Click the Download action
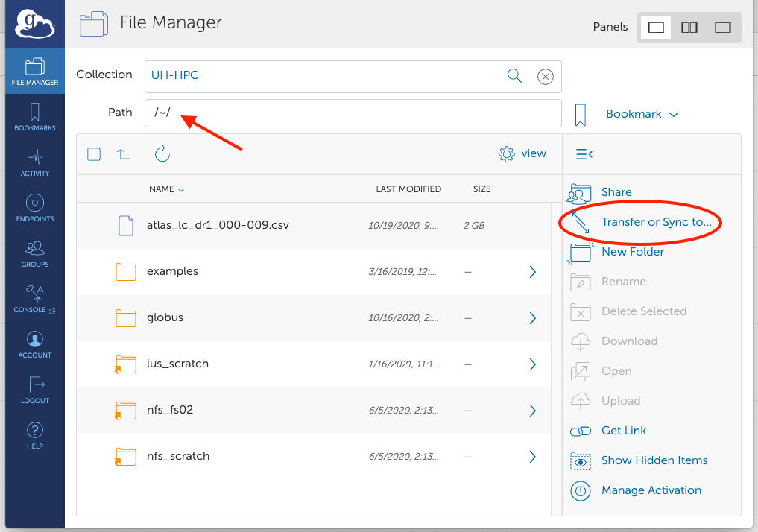The height and width of the screenshot is (532, 758). tap(629, 341)
